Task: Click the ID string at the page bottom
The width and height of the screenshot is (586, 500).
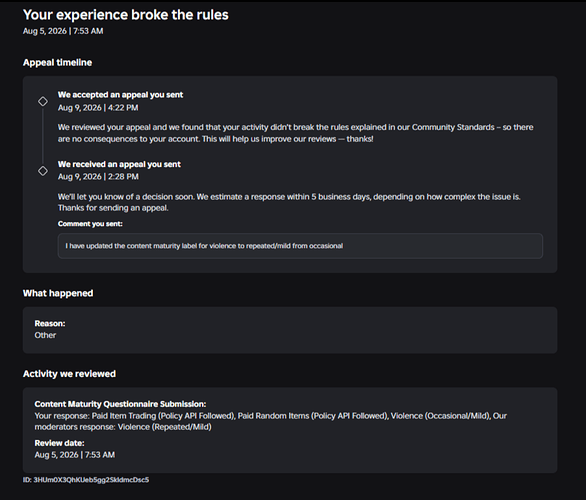Action: coord(86,480)
